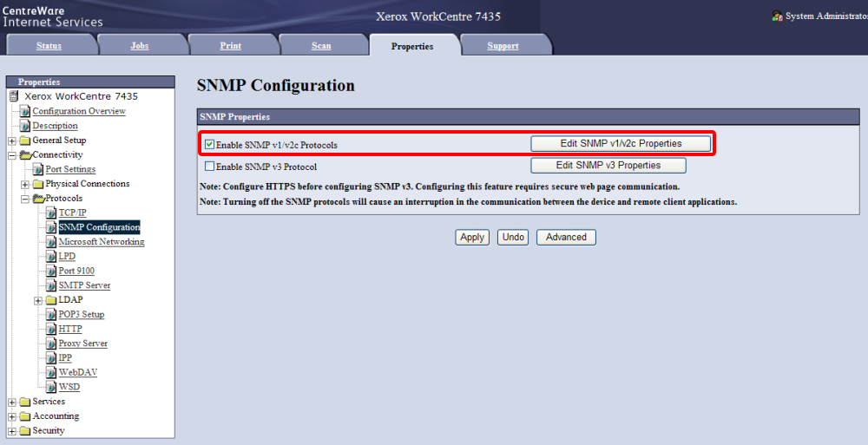
Task: Uncheck Enable SNMP v1/v2c Protocols checkbox
Action: 209,144
